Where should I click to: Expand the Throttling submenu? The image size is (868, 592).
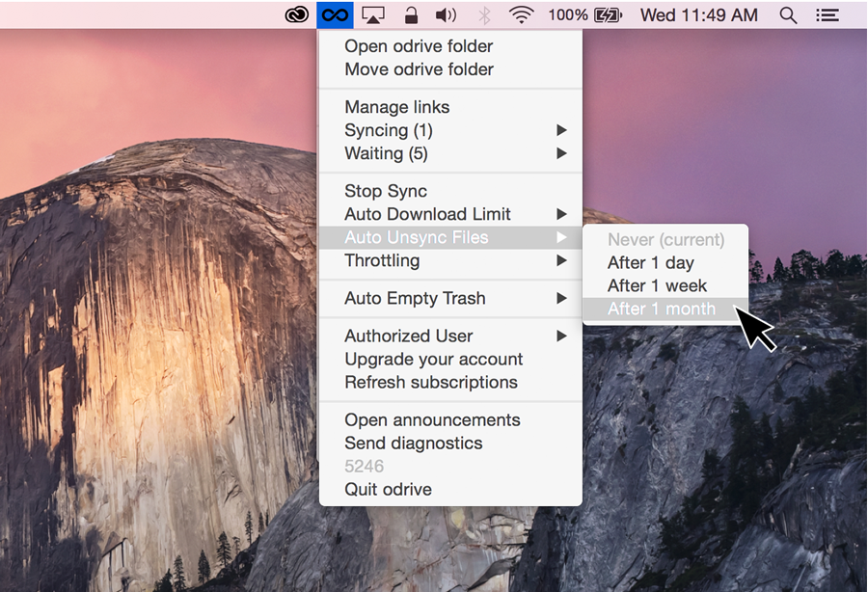450,260
